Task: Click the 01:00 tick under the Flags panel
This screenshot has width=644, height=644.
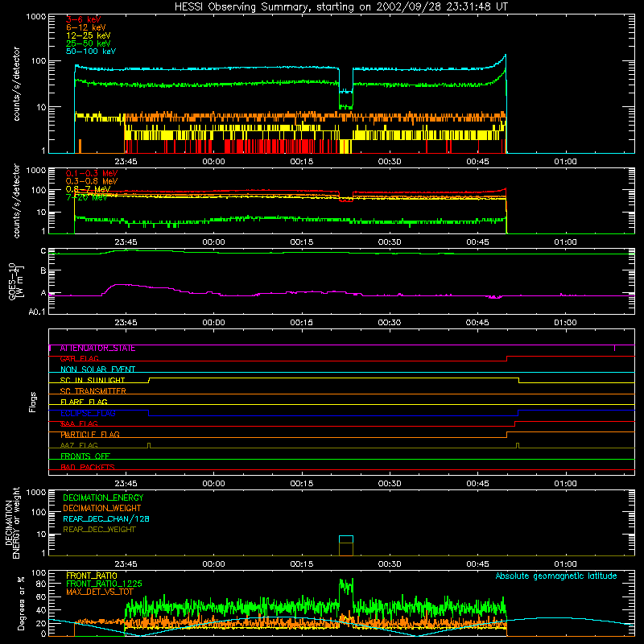Action: (x=565, y=484)
